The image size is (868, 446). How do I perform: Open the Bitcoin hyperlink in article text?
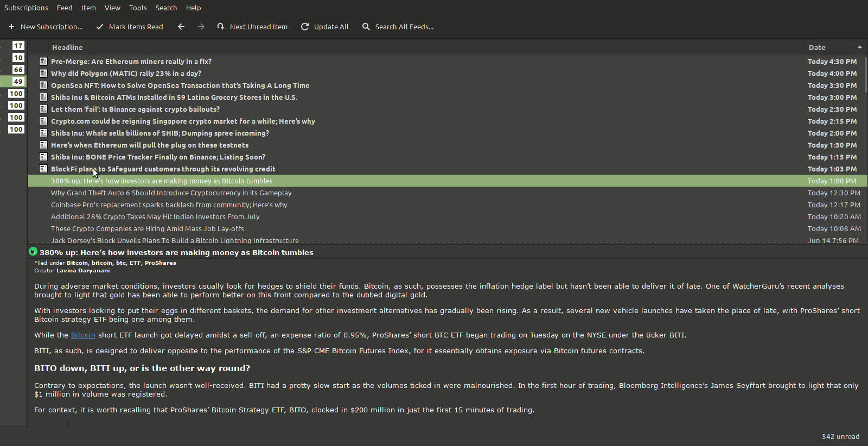point(83,335)
